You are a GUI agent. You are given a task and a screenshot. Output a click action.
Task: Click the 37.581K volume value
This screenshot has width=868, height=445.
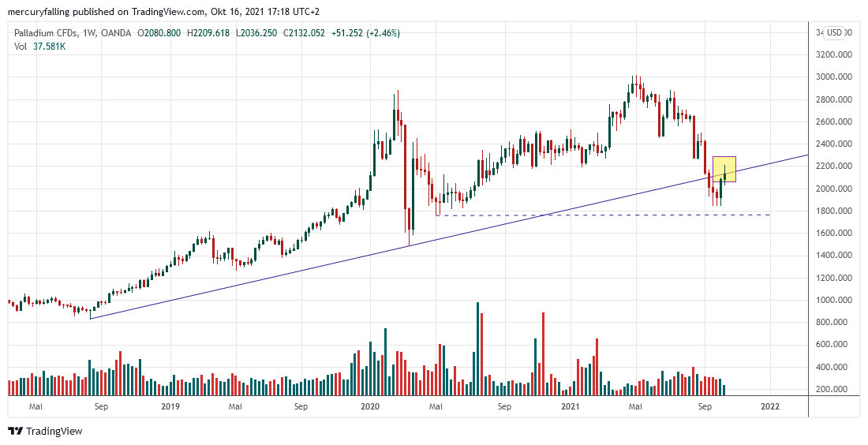tap(49, 47)
